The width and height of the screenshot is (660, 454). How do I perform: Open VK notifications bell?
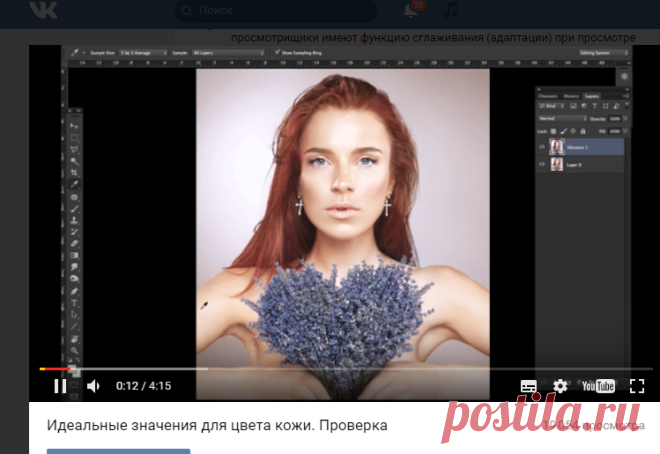[410, 11]
